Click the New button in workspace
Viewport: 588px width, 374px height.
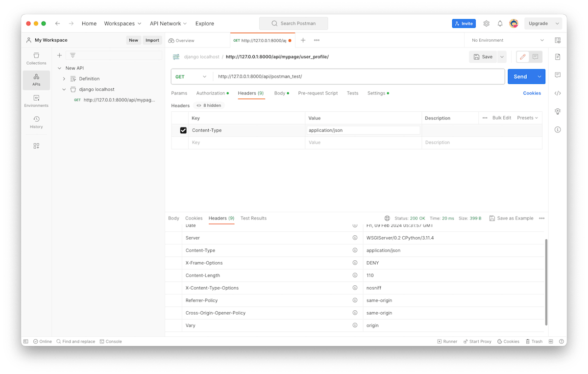tap(133, 40)
